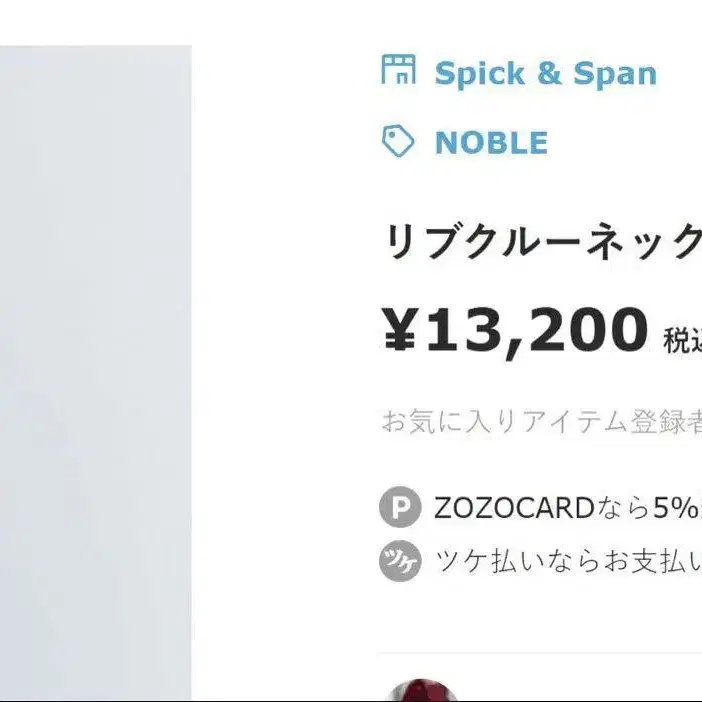Screen dimensions: 702x702
Task: Click the large product image on left
Action: (96, 373)
